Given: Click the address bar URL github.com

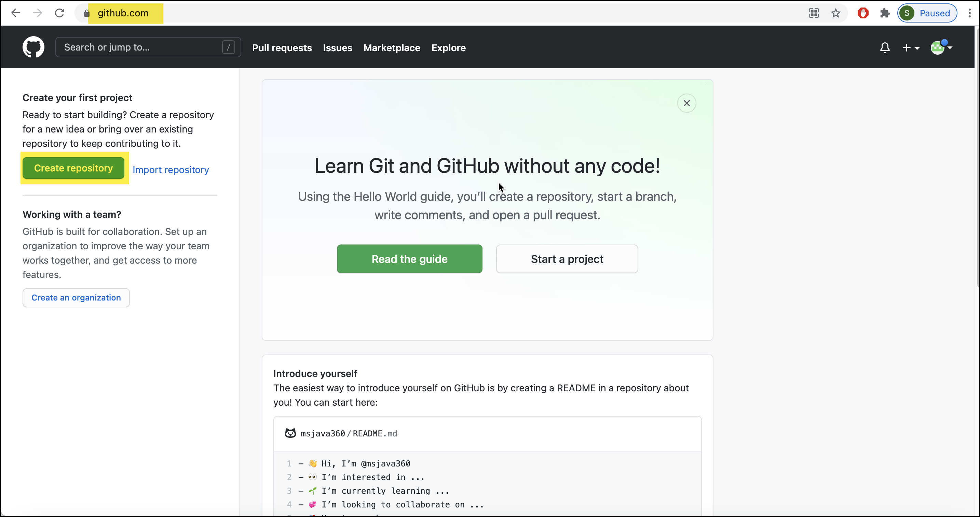Looking at the screenshot, I should (123, 13).
